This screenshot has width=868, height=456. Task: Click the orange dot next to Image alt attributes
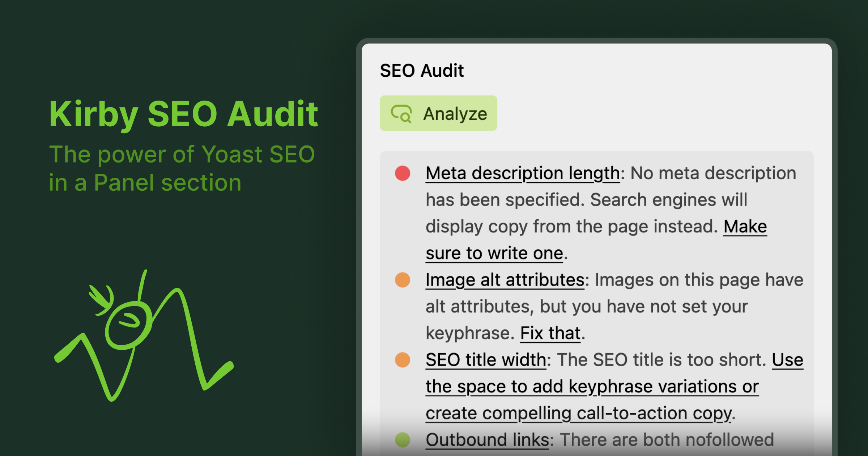pos(403,280)
